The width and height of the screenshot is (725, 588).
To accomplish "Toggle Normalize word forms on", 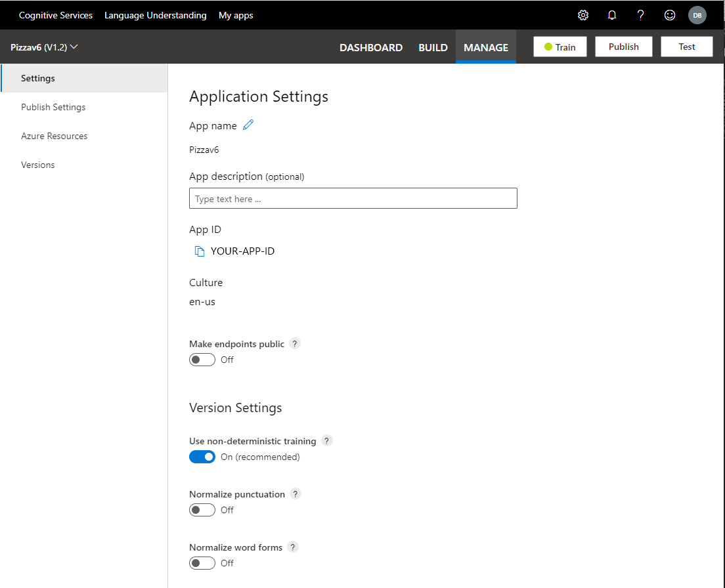I will point(202,562).
